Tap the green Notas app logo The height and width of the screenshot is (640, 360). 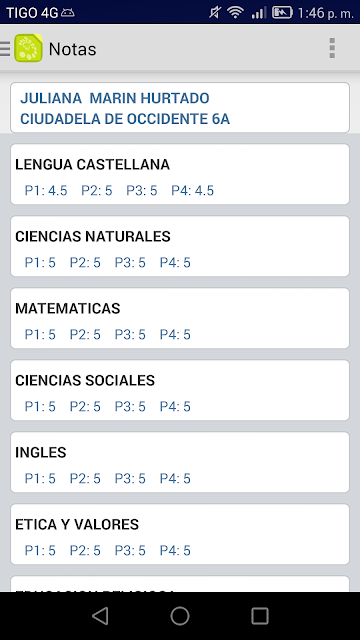tap(28, 48)
